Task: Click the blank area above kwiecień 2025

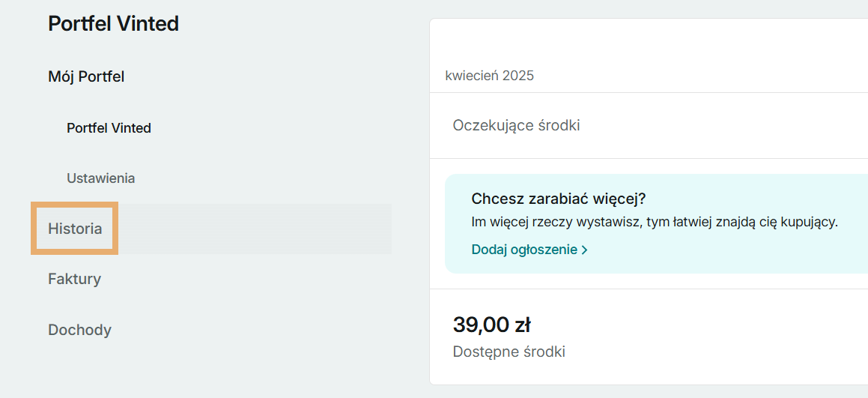Action: click(x=644, y=41)
